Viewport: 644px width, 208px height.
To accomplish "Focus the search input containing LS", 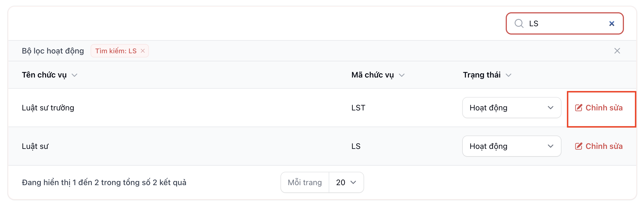I will pos(566,24).
